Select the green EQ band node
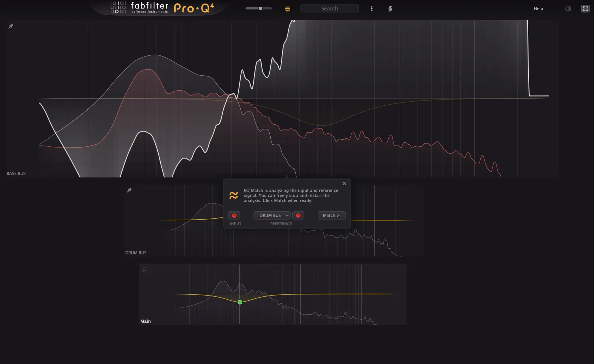Image resolution: width=594 pixels, height=364 pixels. click(x=240, y=302)
